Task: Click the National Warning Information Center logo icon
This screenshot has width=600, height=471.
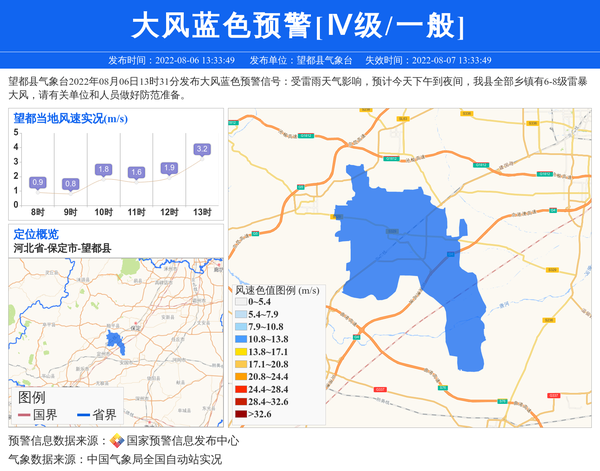Action: click(117, 441)
